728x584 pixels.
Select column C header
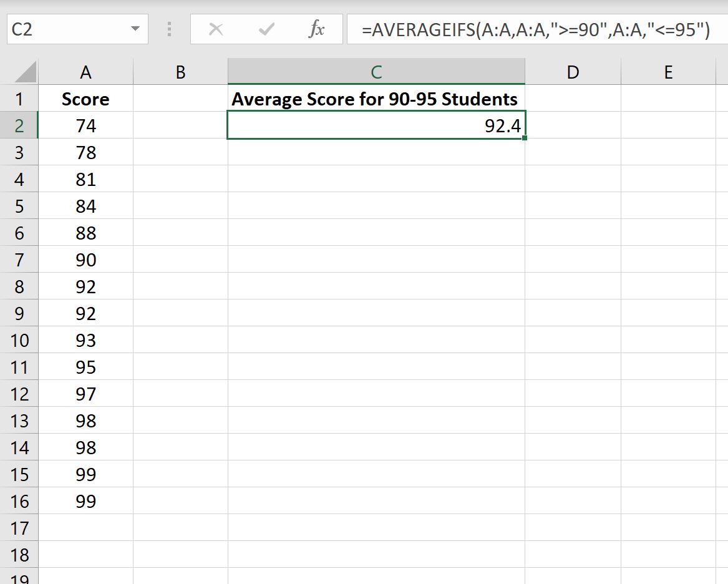377,72
